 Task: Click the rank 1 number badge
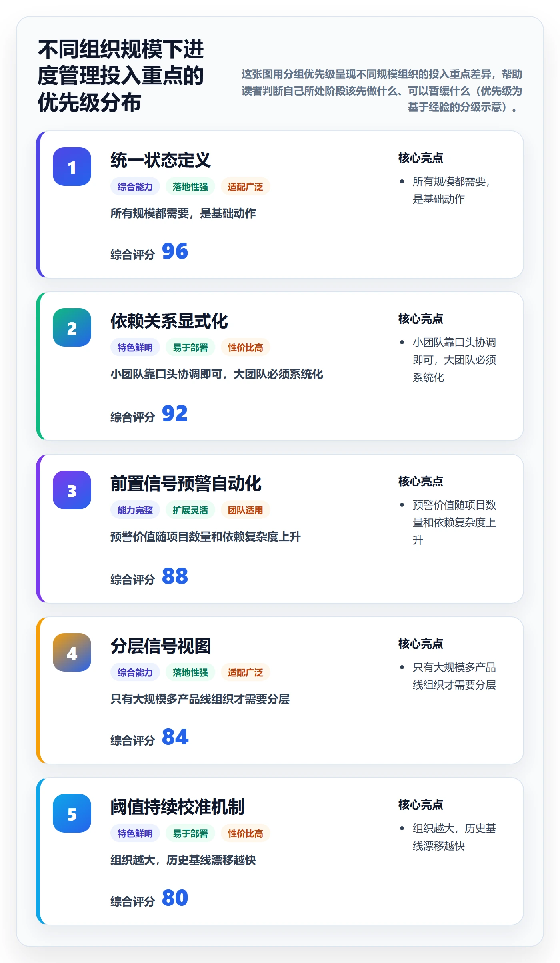click(72, 167)
